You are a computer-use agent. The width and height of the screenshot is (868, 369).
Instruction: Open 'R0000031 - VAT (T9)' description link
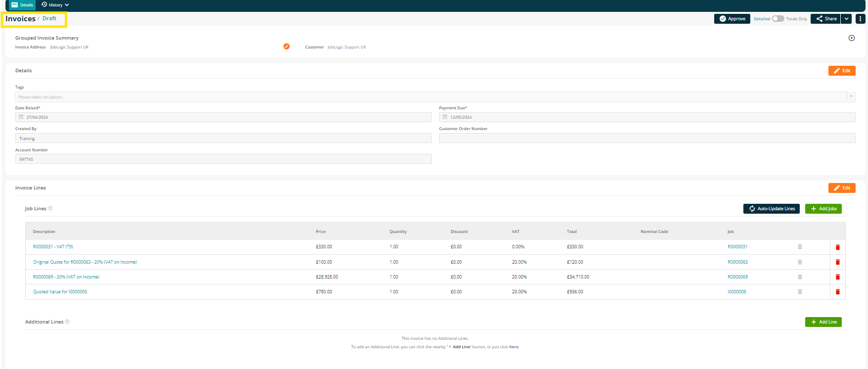[x=53, y=247]
